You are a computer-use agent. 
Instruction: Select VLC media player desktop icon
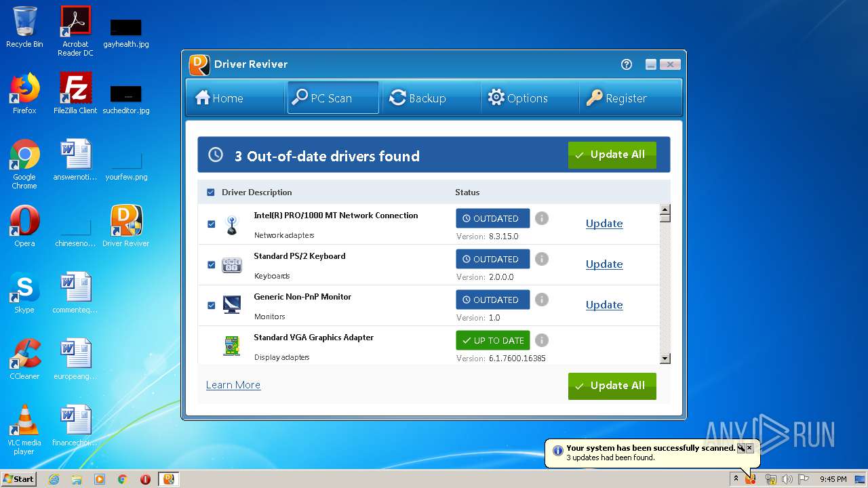pyautogui.click(x=24, y=430)
